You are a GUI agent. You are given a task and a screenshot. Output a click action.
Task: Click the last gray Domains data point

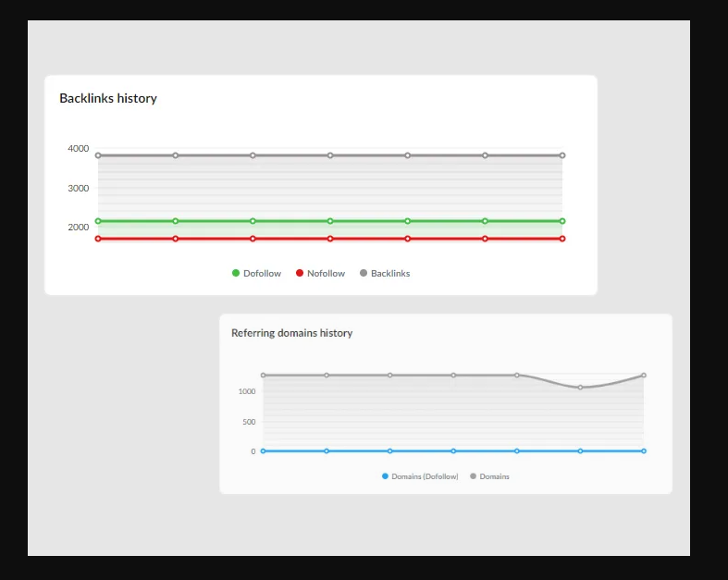pyautogui.click(x=644, y=376)
